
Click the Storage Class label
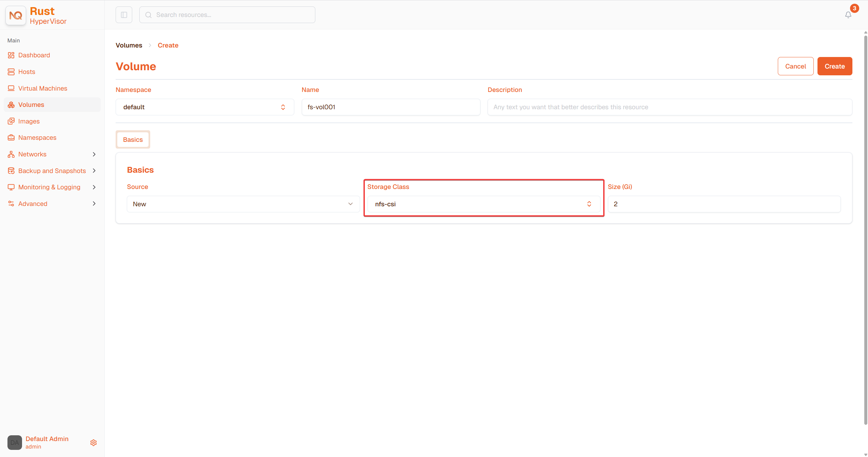(x=388, y=187)
